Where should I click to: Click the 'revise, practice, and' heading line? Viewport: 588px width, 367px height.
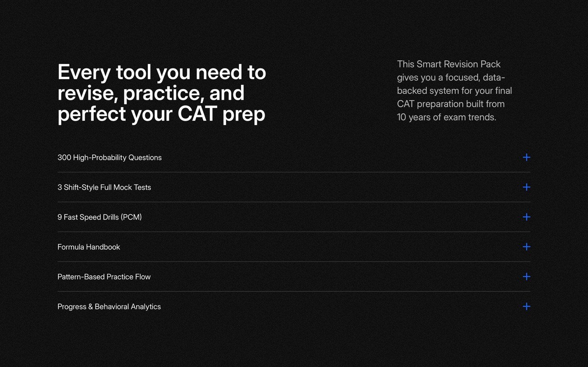(151, 93)
